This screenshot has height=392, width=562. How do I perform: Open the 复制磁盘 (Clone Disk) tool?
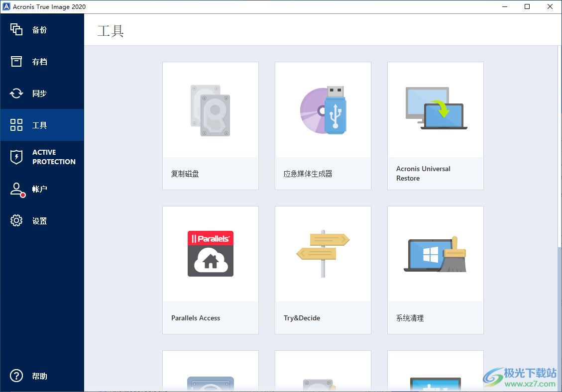click(x=210, y=124)
